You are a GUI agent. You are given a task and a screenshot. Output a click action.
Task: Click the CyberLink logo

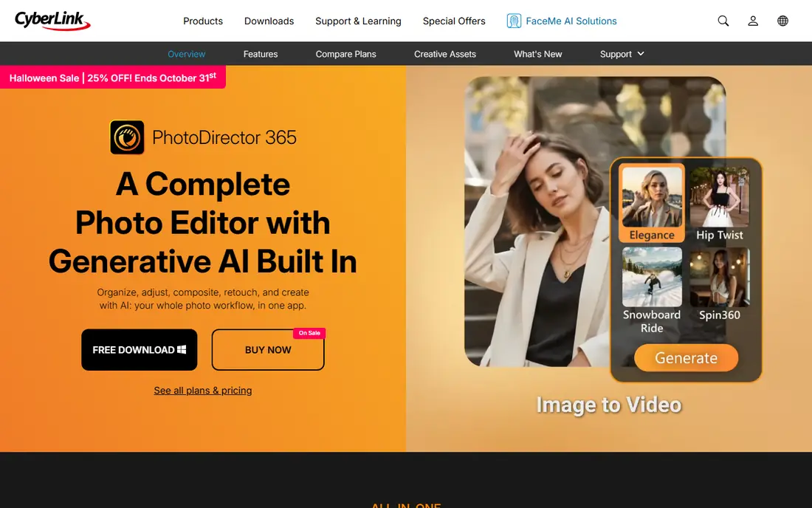click(52, 21)
